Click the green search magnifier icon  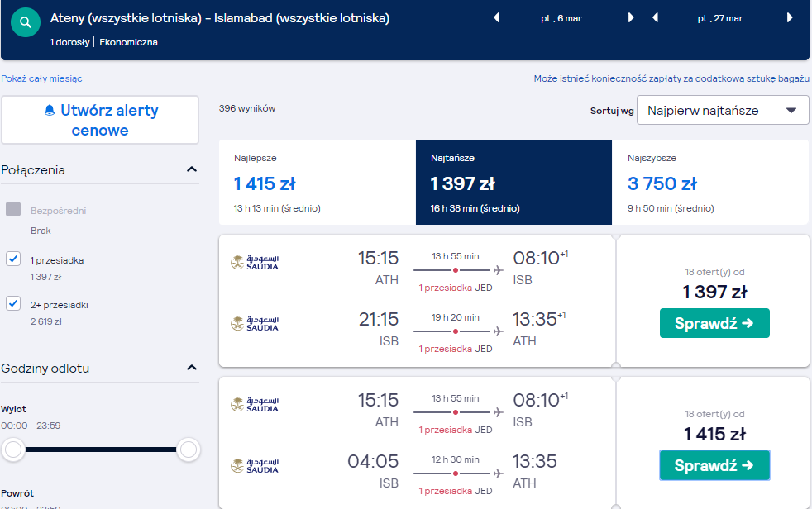click(26, 22)
